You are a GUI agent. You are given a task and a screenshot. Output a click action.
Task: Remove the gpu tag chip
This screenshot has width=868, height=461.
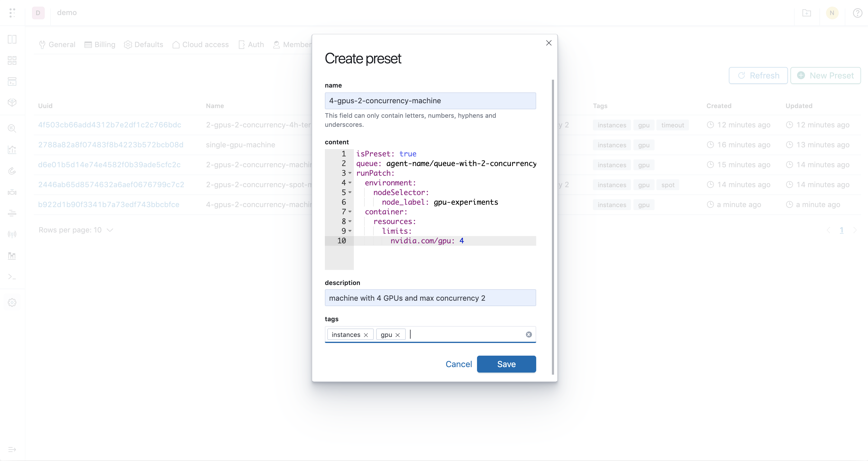(398, 335)
